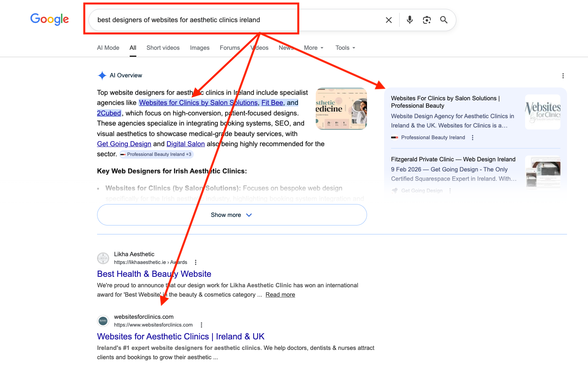Click Read more on Likha Aesthetic snippet
Screen dimensions: 588x367
[280, 295]
